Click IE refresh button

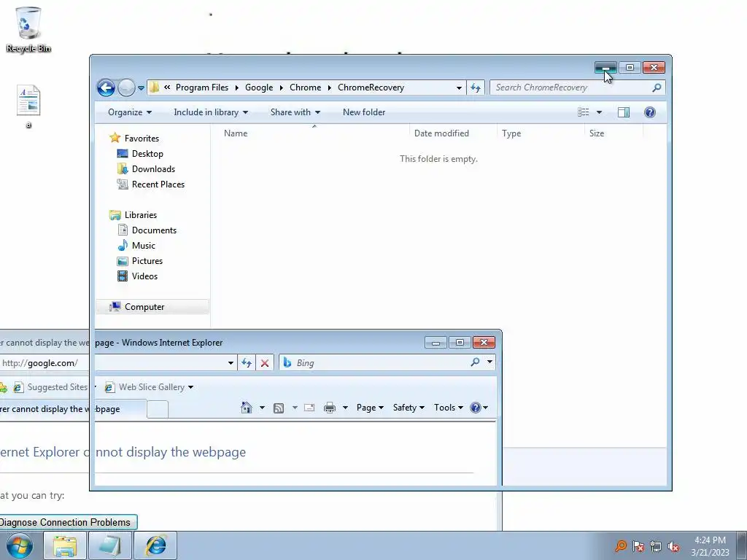coord(247,363)
